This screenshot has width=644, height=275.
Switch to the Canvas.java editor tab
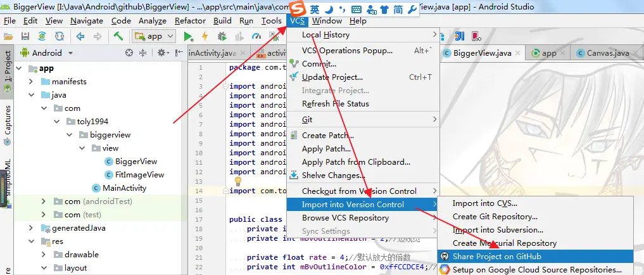point(607,53)
